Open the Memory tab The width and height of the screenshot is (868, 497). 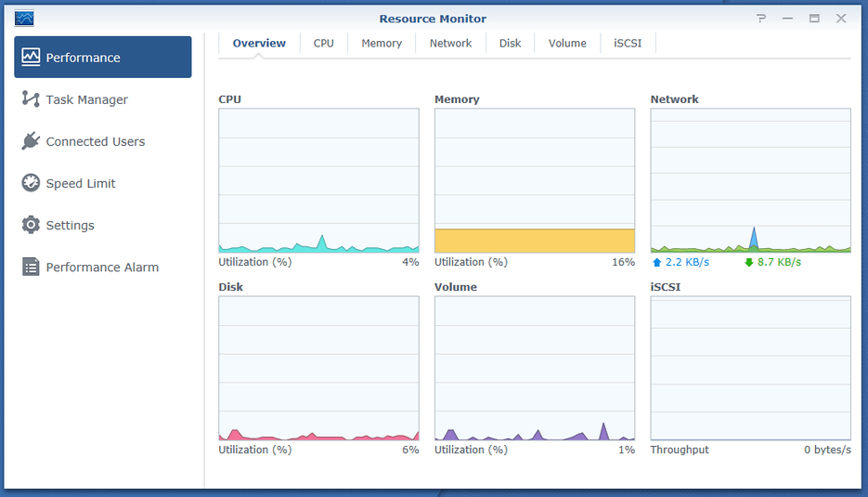[382, 44]
